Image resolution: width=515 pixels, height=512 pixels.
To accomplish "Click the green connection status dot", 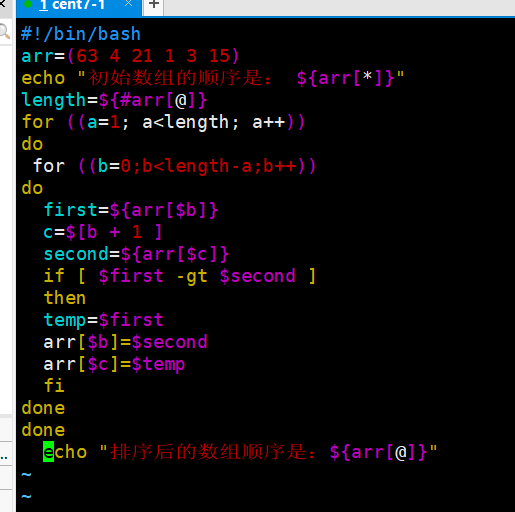I will point(28,4).
